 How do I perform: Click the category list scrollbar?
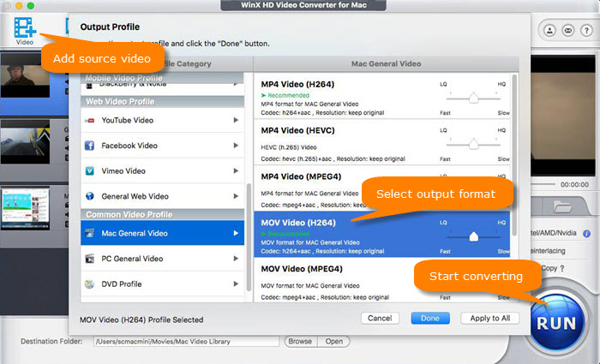pos(249,237)
